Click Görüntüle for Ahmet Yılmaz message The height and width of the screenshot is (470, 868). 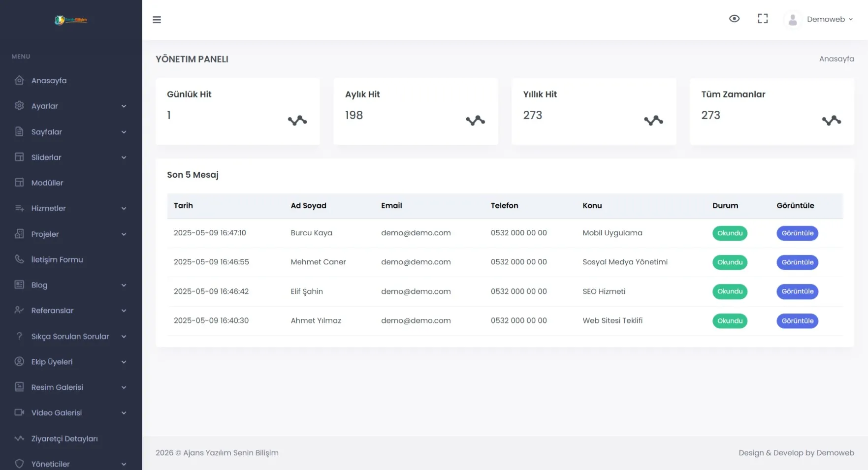tap(797, 321)
